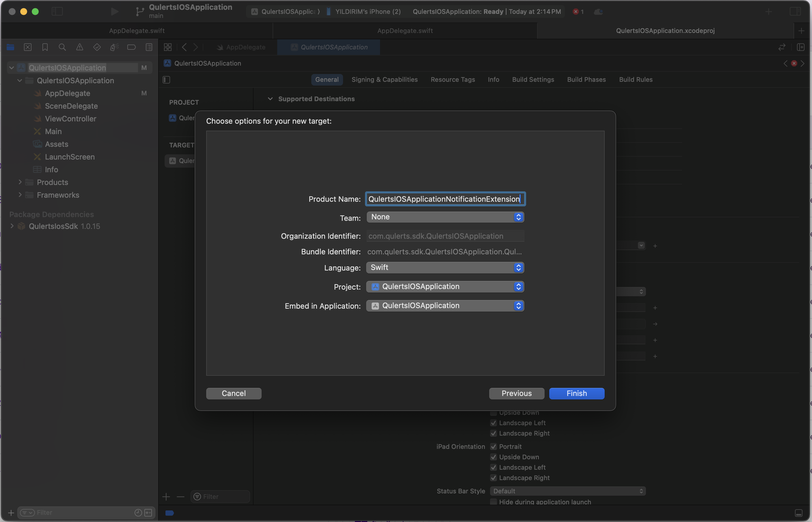Open the Find navigator magnifier icon

coord(62,47)
